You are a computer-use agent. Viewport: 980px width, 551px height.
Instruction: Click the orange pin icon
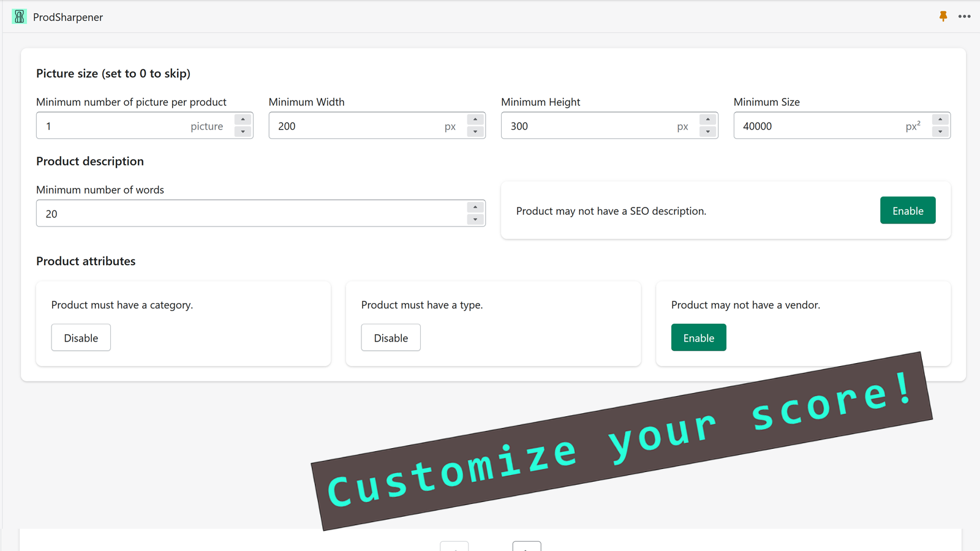tap(943, 17)
